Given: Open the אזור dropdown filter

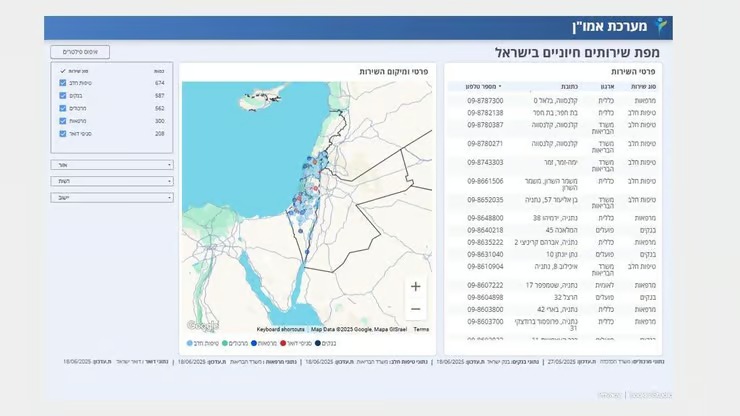Looking at the screenshot, I should click(x=111, y=165).
